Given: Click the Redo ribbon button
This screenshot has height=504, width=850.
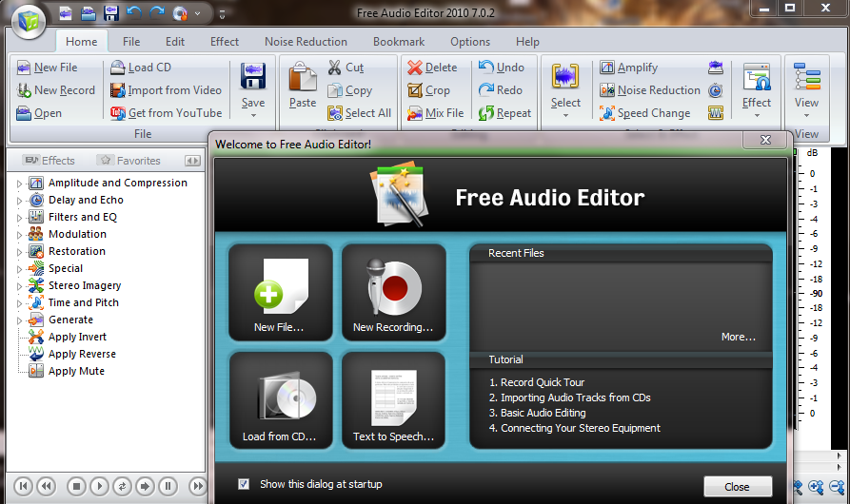Looking at the screenshot, I should click(501, 90).
